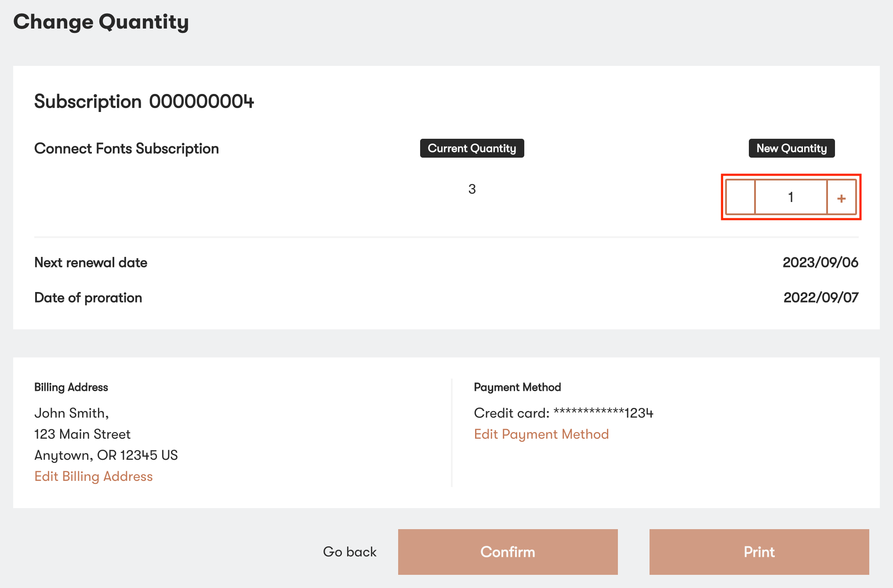Open Edit Billing Address
The image size is (893, 588).
coord(94,476)
